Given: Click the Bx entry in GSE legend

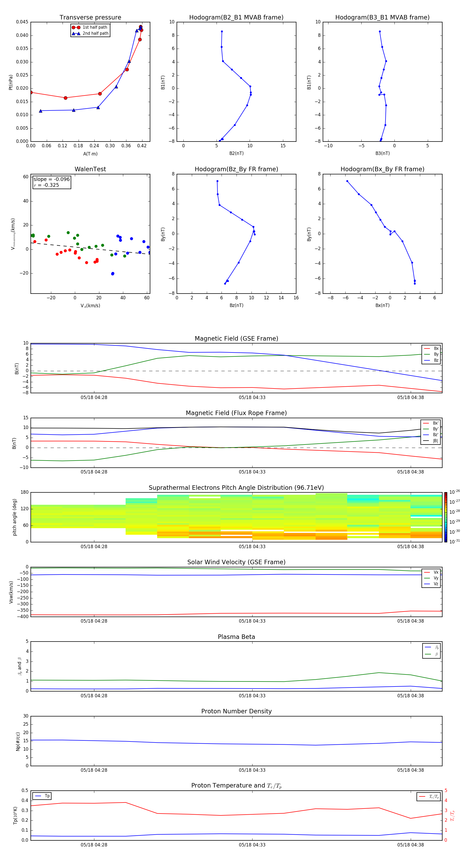Looking at the screenshot, I should point(431,349).
